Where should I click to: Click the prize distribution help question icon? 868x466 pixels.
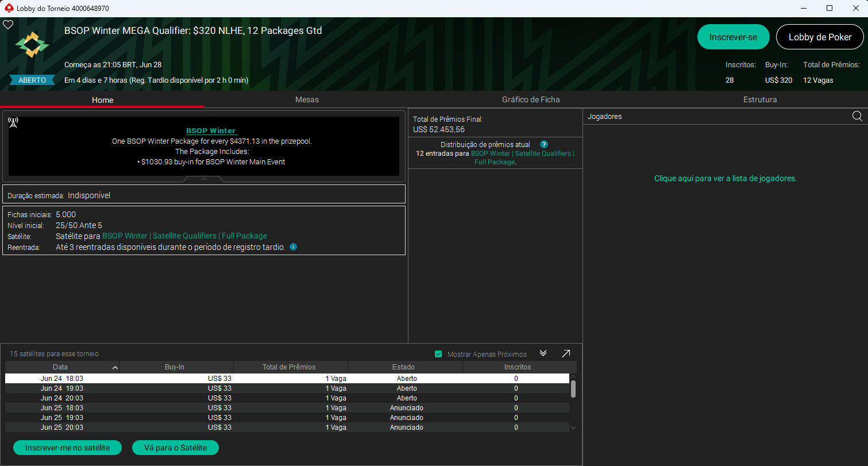coord(544,144)
